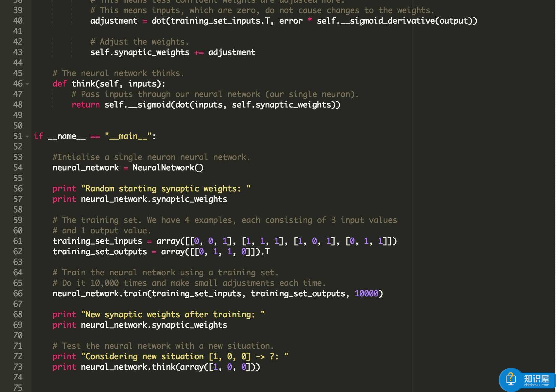Click 'NeuralNetwork()' constructor call
The height and width of the screenshot is (392, 556).
168,167
